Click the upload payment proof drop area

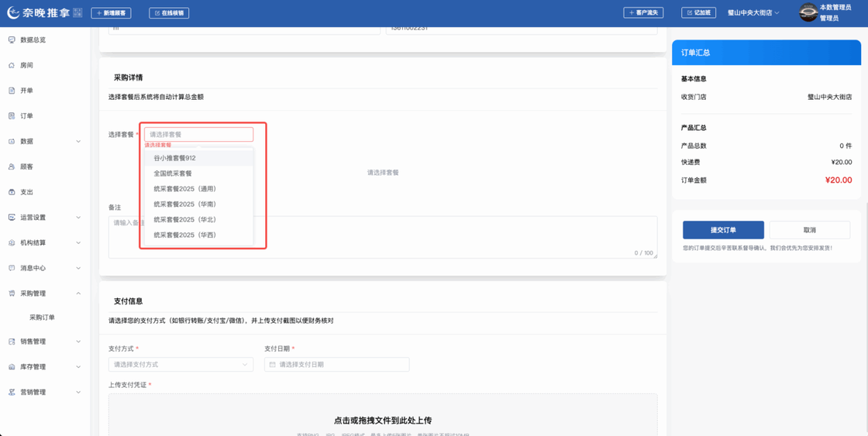point(383,415)
